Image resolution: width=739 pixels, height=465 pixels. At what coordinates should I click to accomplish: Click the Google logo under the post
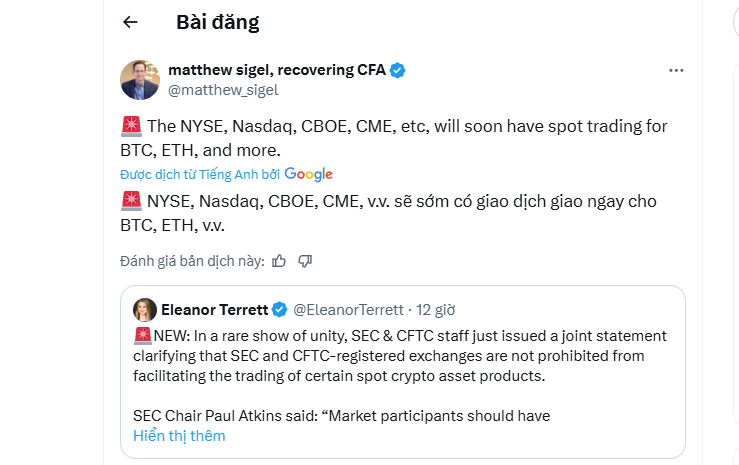(308, 174)
